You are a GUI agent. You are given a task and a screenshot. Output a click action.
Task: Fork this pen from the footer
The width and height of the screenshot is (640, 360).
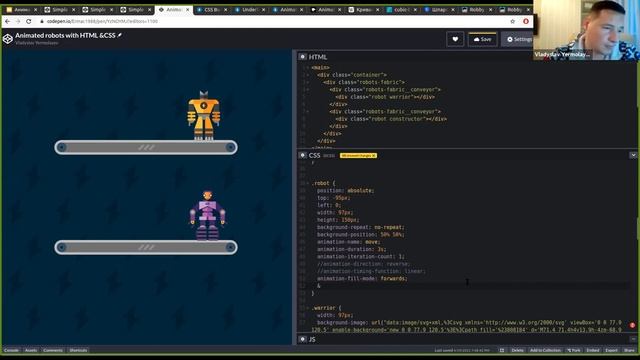pyautogui.click(x=574, y=350)
